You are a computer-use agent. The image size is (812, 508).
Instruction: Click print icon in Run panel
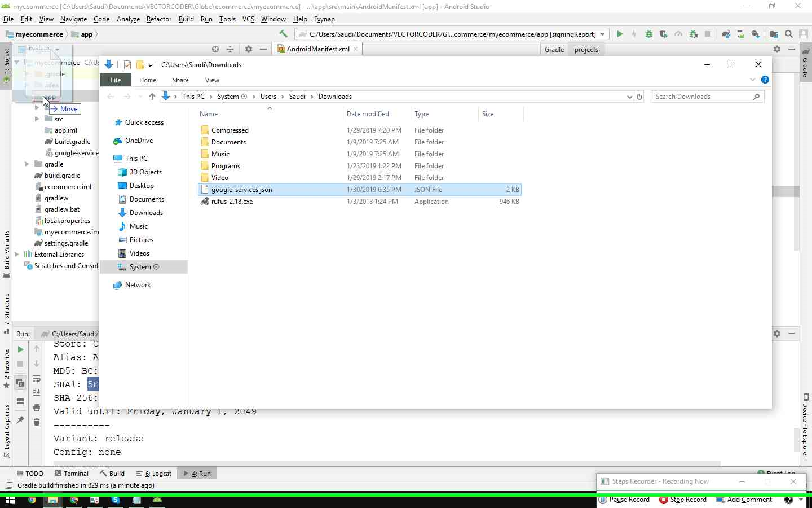[37, 407]
